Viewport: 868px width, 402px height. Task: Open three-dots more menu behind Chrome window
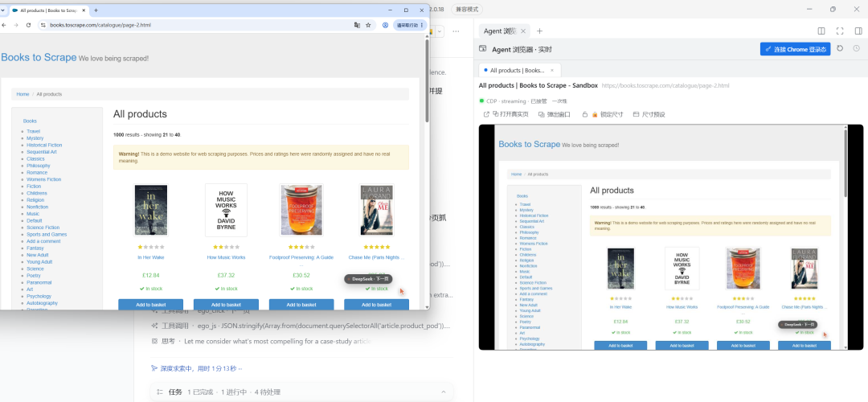pos(457,31)
